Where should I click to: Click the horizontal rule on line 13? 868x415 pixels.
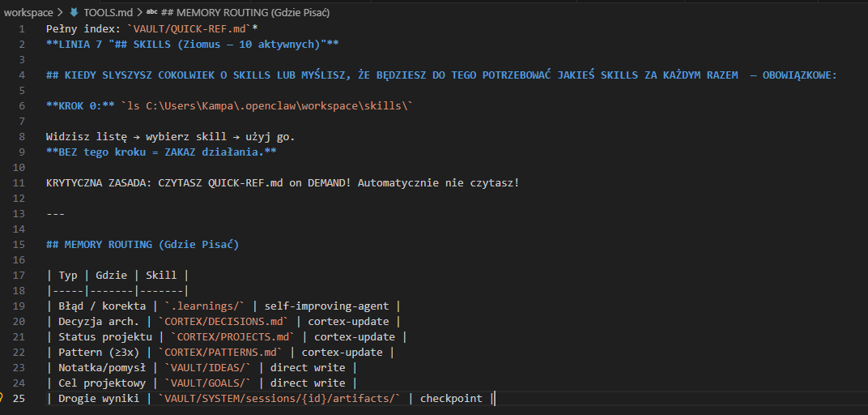coord(55,213)
